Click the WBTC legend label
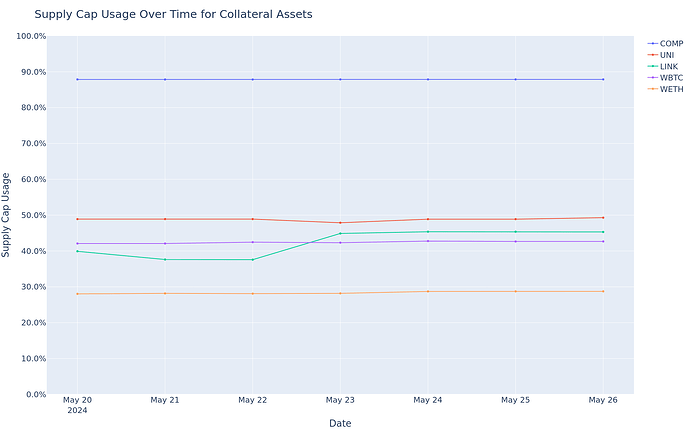Image resolution: width=690 pixels, height=431 pixels. click(672, 77)
